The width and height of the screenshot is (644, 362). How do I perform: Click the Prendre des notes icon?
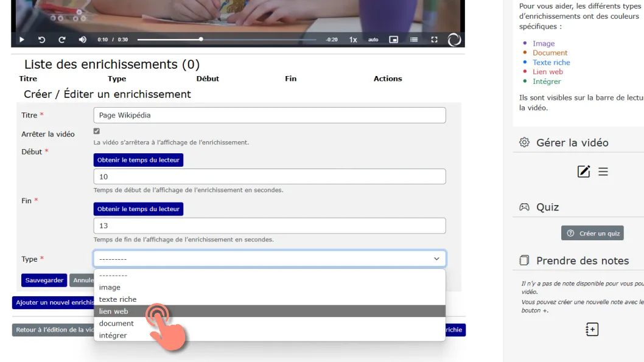524,260
